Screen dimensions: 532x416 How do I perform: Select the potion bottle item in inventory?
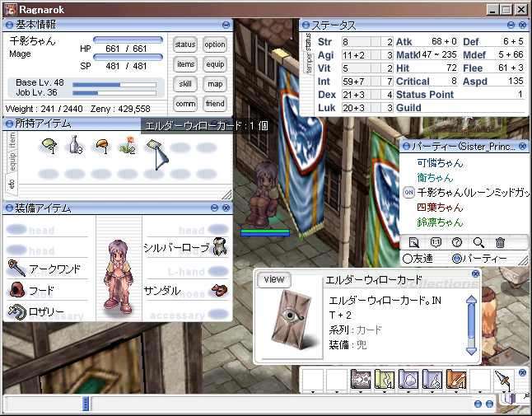(75, 145)
